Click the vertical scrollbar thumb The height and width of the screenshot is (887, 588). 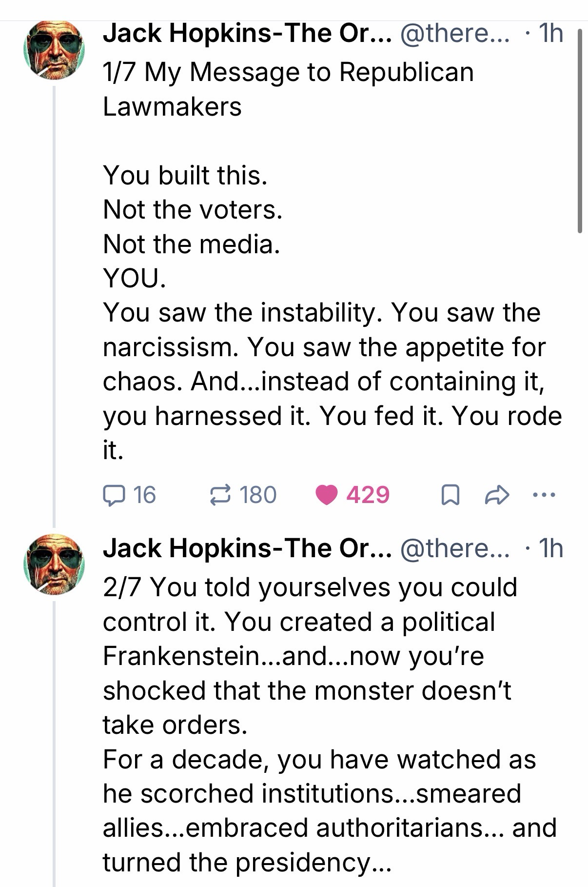coord(580,131)
